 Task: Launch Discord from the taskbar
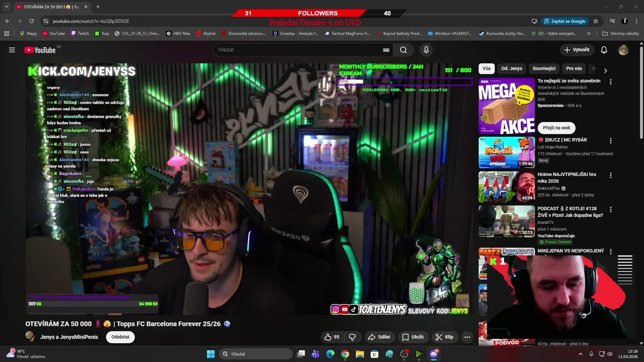433,354
